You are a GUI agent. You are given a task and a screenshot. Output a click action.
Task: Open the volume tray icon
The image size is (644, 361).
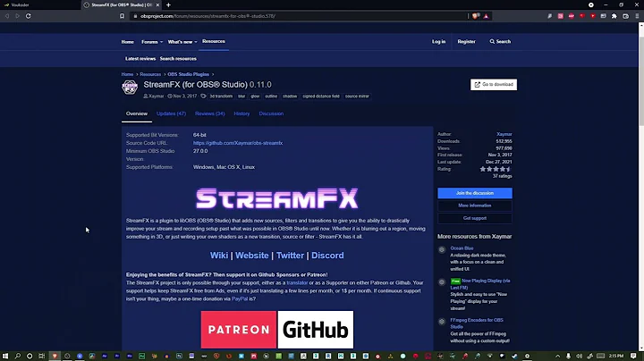click(579, 356)
